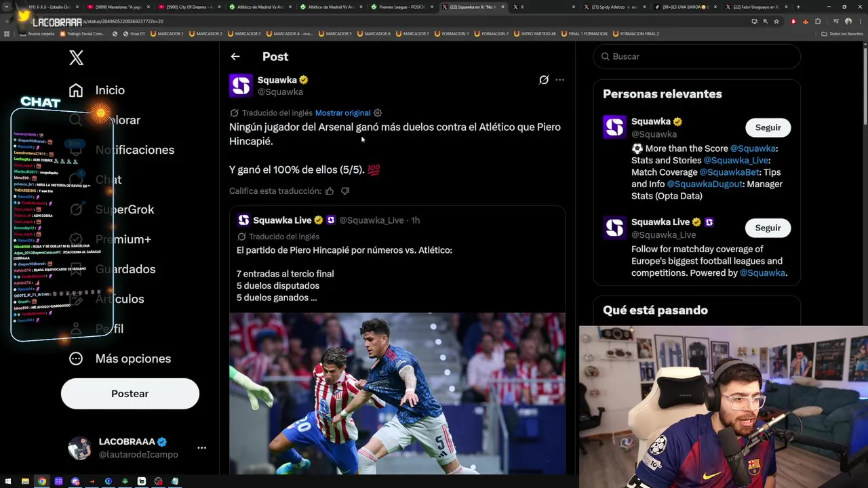Open the Hincapié match photo
Image resolution: width=868 pixels, height=488 pixels.
click(x=397, y=393)
